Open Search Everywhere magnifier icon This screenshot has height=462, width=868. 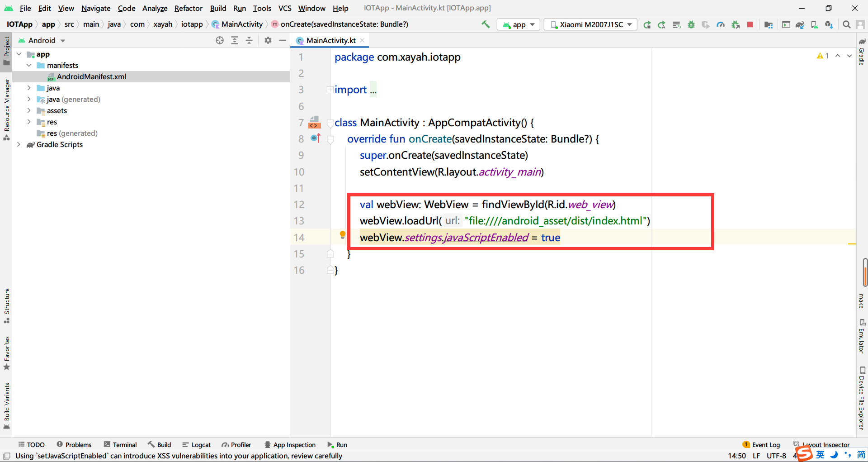pyautogui.click(x=846, y=24)
